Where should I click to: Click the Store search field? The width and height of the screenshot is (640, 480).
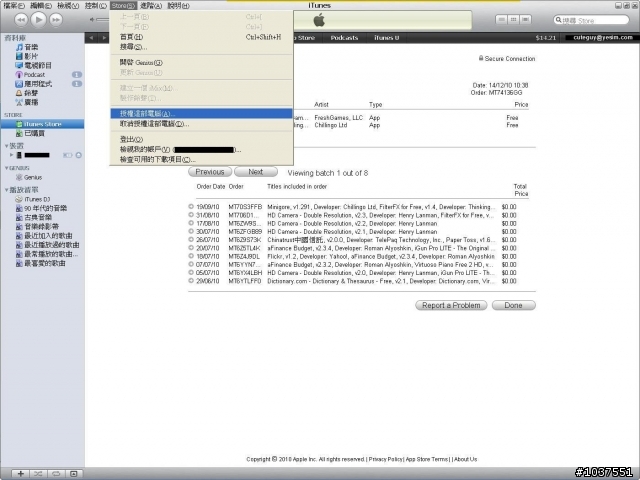[x=591, y=20]
